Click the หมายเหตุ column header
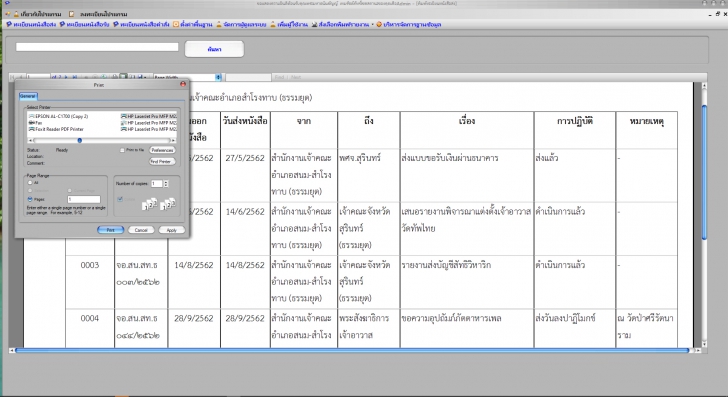 point(647,121)
